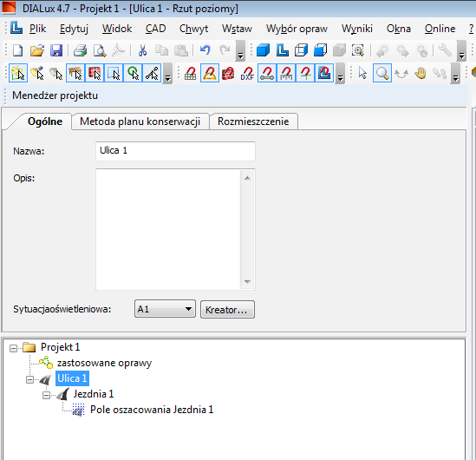This screenshot has width=476, height=460.
Task: Click inside the Opis text area
Action: click(x=168, y=229)
